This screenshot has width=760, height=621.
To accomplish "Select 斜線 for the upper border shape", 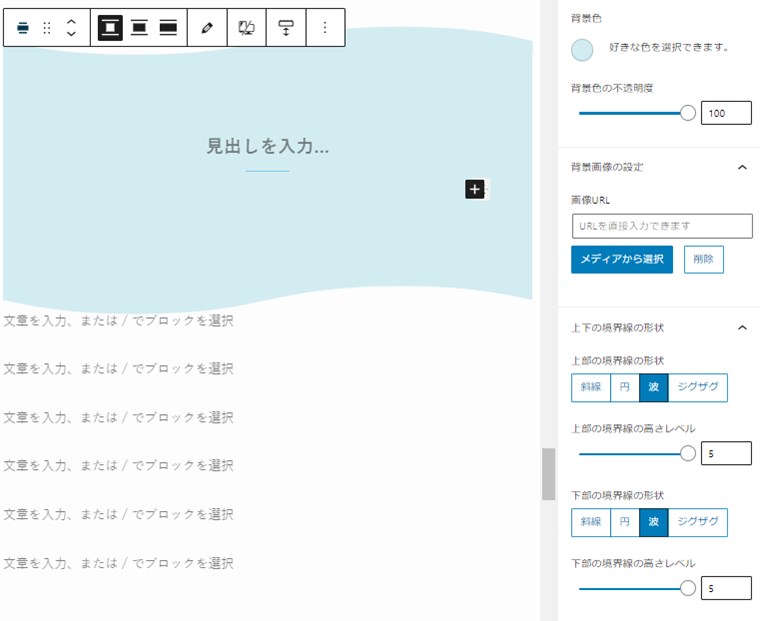I will 591,387.
